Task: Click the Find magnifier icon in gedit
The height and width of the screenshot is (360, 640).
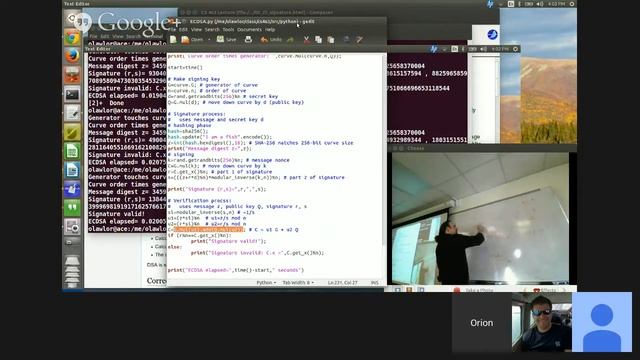Action: tap(346, 40)
